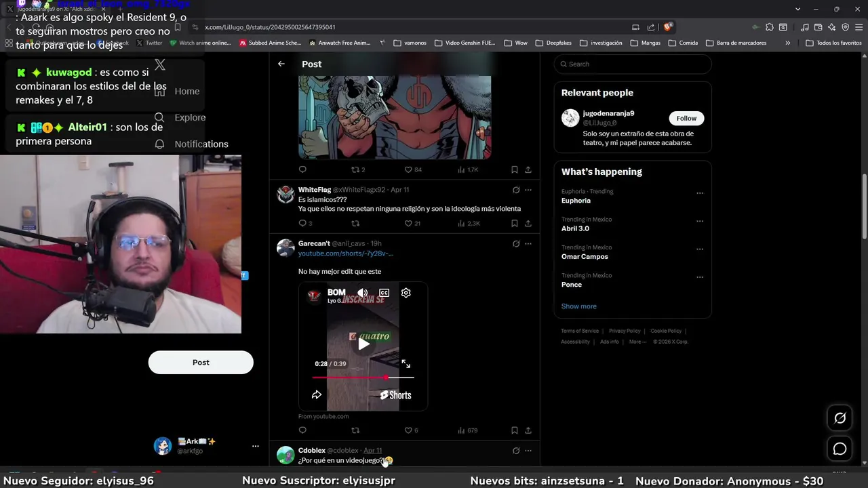868x488 pixels.
Task: Open more options for Euphoria trend
Action: click(x=700, y=193)
